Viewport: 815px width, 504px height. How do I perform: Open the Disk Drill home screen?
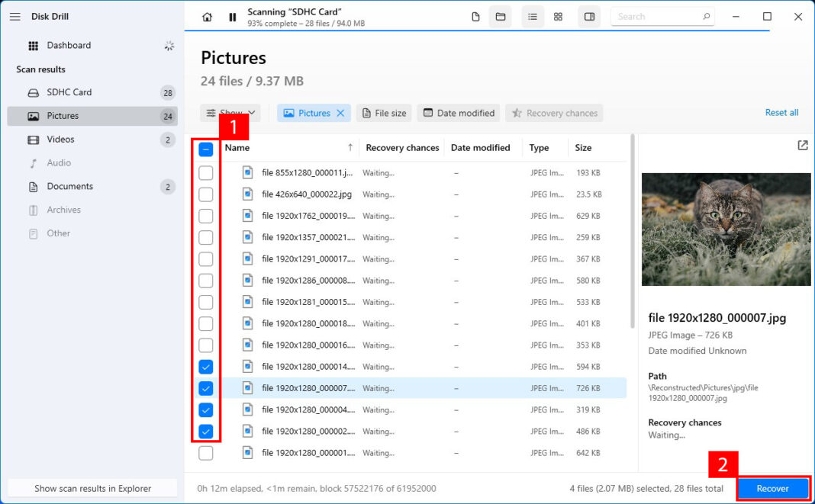point(207,16)
